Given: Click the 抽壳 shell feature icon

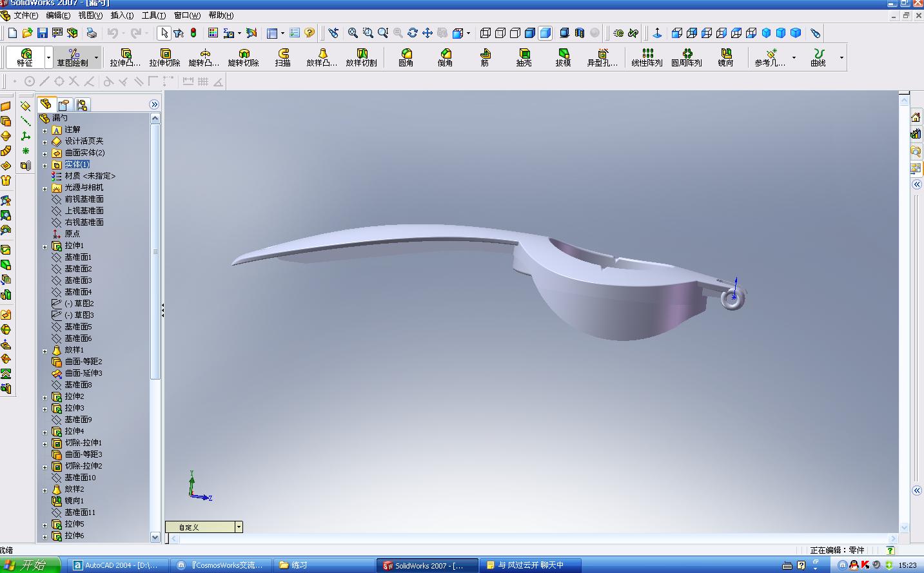Looking at the screenshot, I should 524,57.
